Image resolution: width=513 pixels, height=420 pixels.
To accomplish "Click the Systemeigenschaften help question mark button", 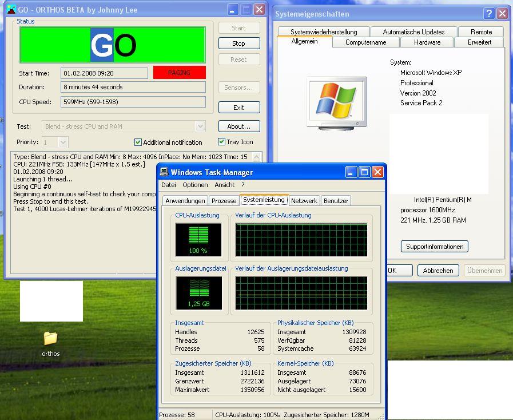I will [489, 13].
